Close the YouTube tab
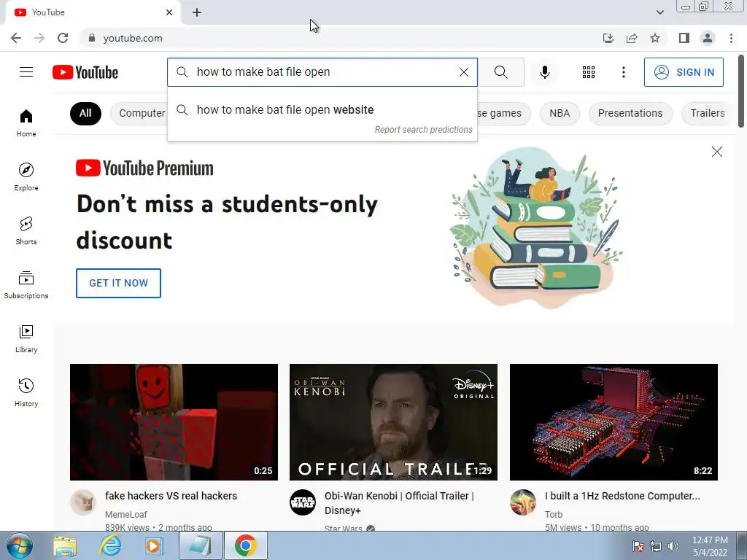 tap(169, 12)
